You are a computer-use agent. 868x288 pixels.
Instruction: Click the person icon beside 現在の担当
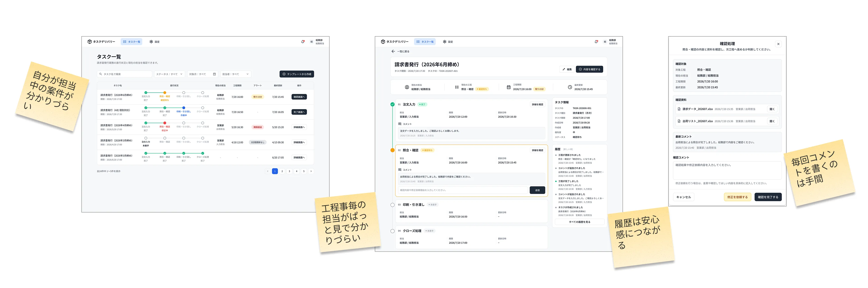point(407,87)
